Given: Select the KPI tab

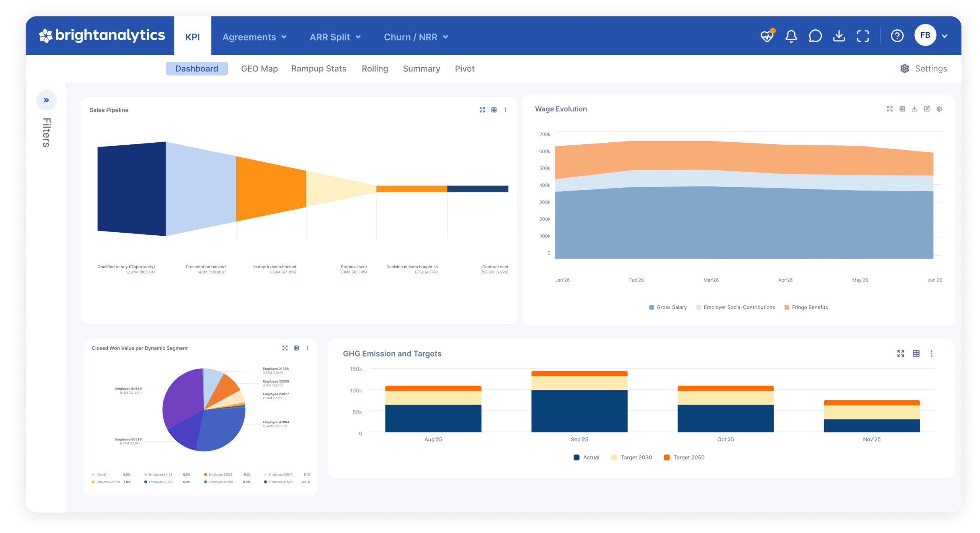Looking at the screenshot, I should (x=192, y=37).
